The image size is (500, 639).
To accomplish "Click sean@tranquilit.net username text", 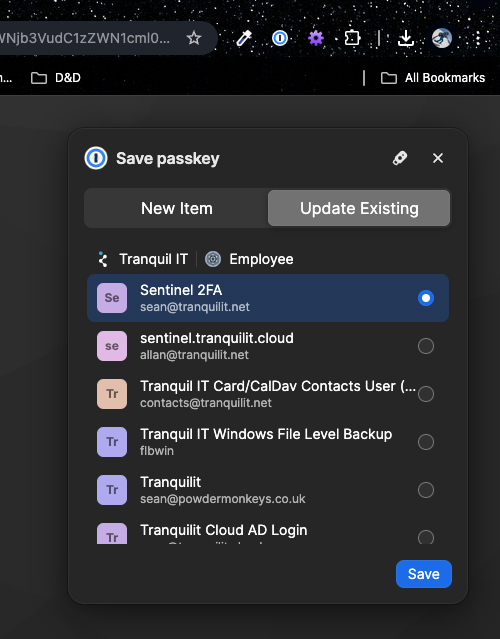I will (x=195, y=307).
